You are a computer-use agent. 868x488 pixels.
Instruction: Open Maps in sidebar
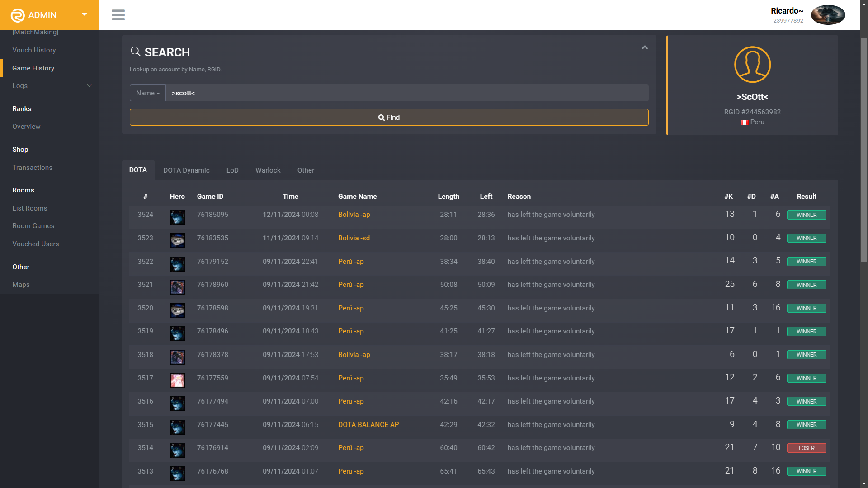point(21,285)
